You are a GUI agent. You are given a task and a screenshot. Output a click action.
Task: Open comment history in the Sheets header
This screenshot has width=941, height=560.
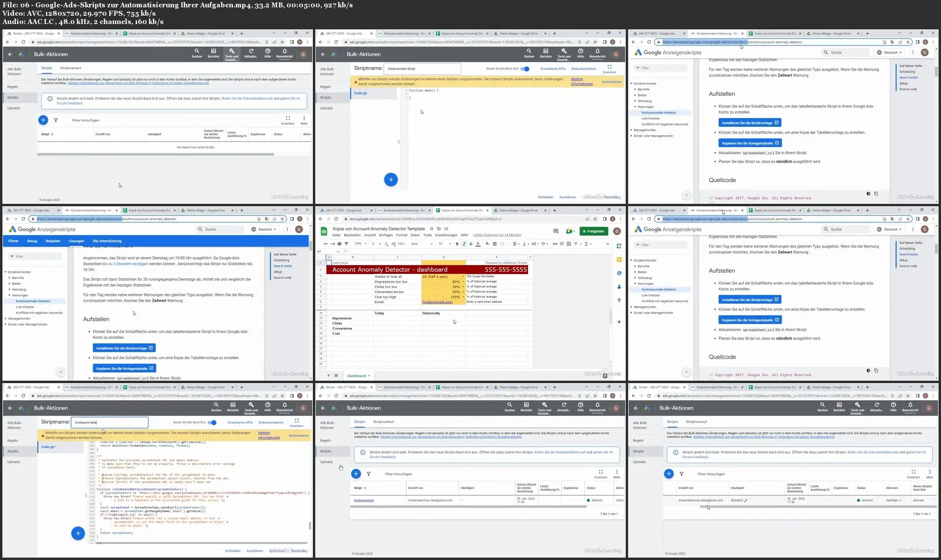coord(556,231)
